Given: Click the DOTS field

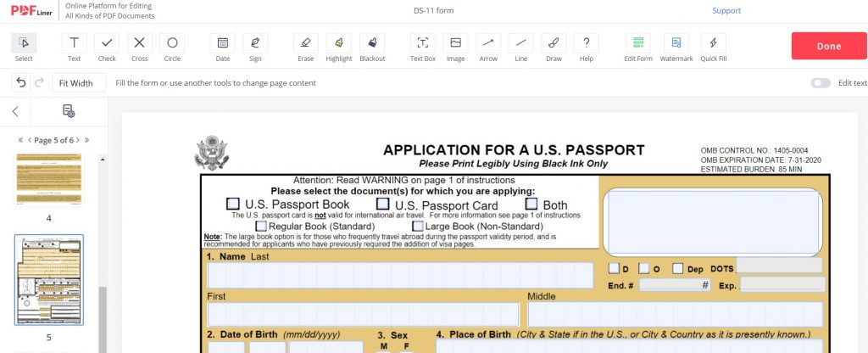Looking at the screenshot, I should click(x=779, y=266).
